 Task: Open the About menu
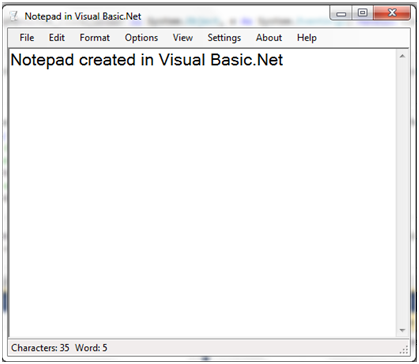click(269, 38)
